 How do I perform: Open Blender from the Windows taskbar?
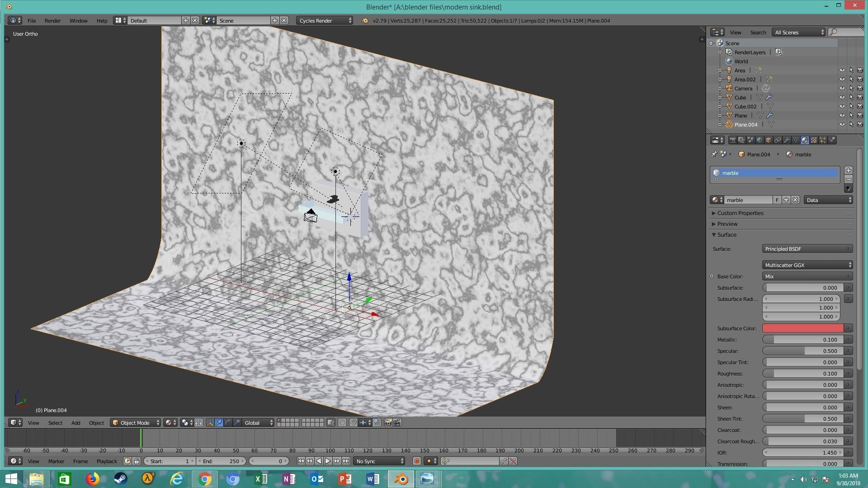tap(401, 479)
